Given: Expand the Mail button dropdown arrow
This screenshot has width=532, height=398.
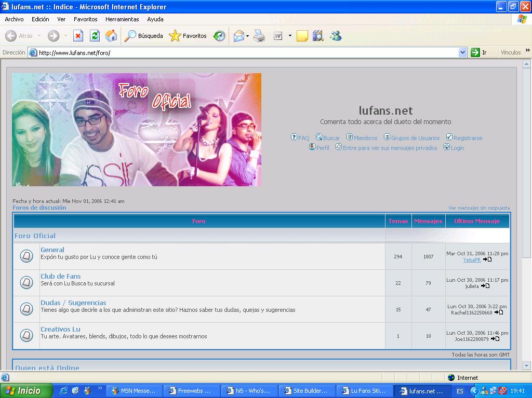Looking at the screenshot, I should 248,36.
